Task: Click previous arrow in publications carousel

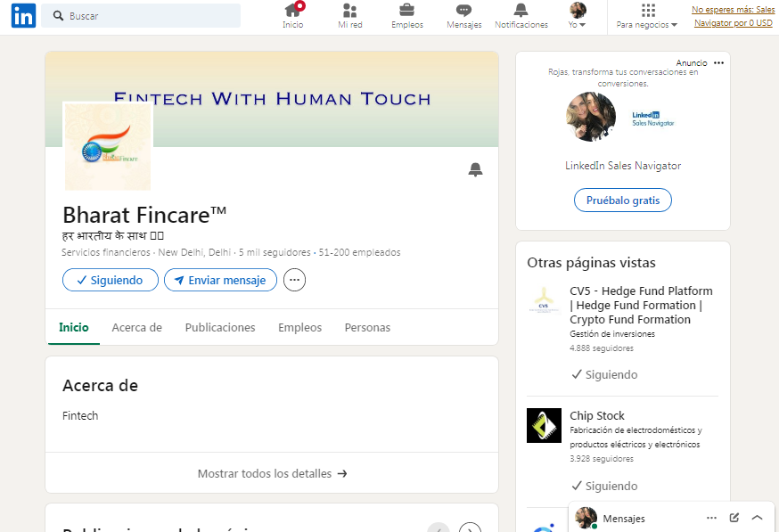Action: (x=439, y=528)
